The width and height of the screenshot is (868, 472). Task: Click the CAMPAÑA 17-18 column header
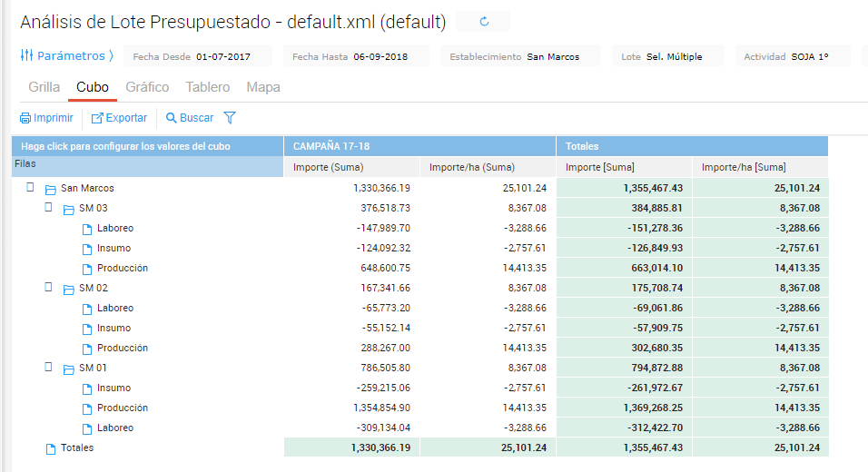tap(331, 146)
